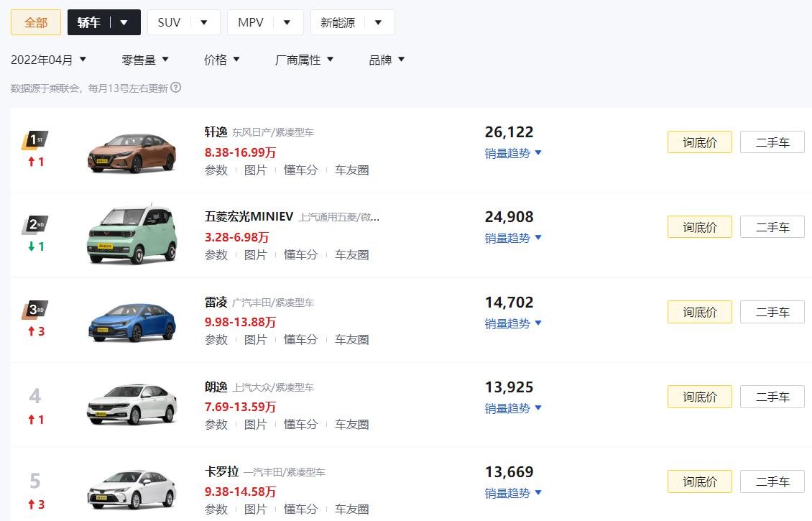Expand the SUV dropdown arrow
The width and height of the screenshot is (812, 521).
204,23
